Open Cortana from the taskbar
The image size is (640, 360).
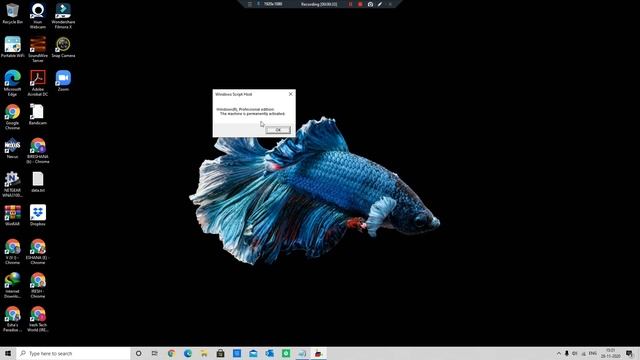pos(138,353)
